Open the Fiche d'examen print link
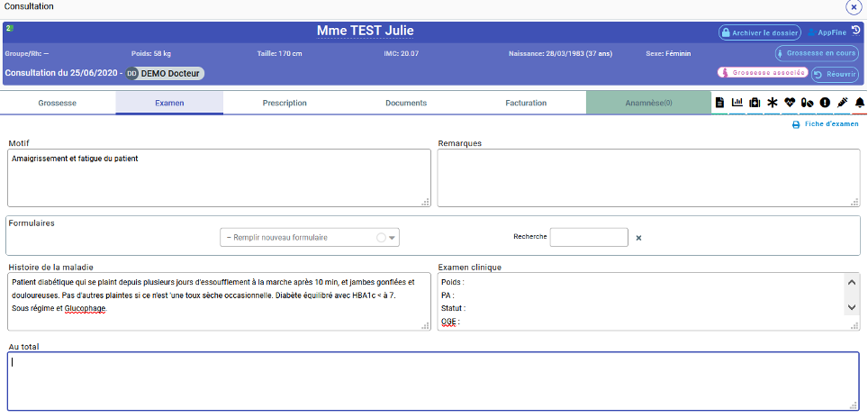 (x=826, y=124)
